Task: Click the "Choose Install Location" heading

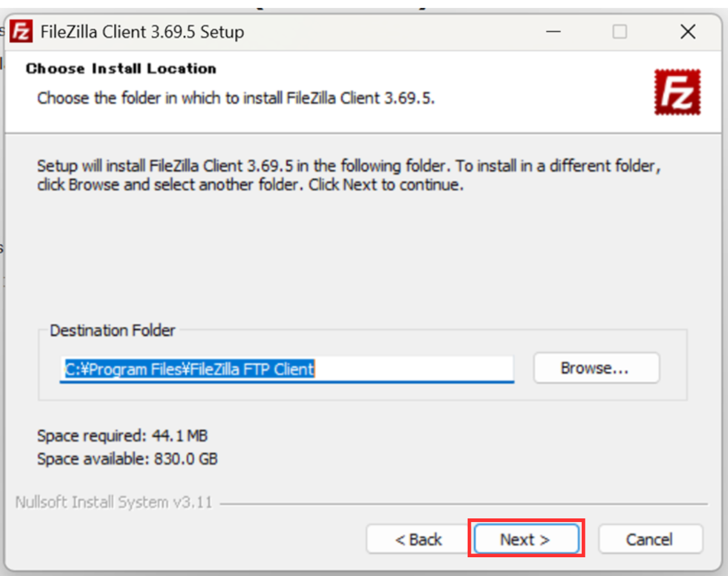Action: [121, 69]
